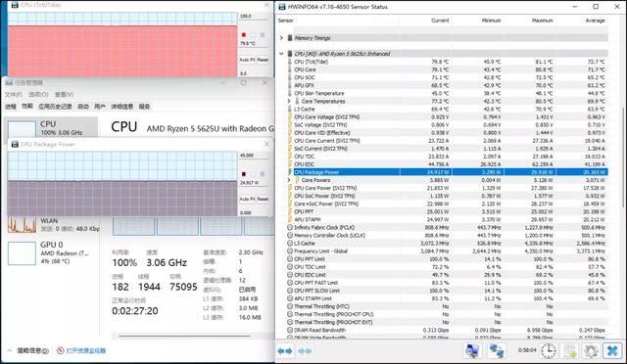
Task: Collapse the CPU [#0]: AMD Ryzen 5 5625U group
Action: [x=281, y=54]
